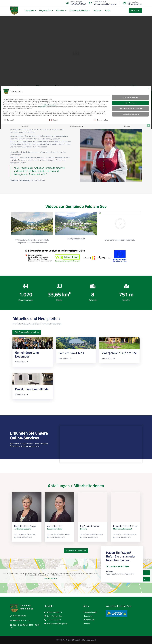
Task: Click the Datenschutzerklärung link in cookie text
Action: [50, 105]
